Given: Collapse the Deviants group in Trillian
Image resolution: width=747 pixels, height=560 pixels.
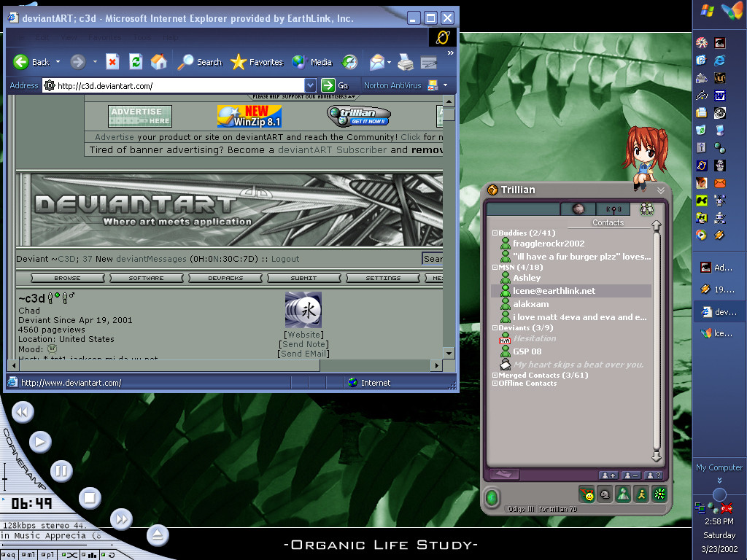Looking at the screenshot, I should coord(495,327).
